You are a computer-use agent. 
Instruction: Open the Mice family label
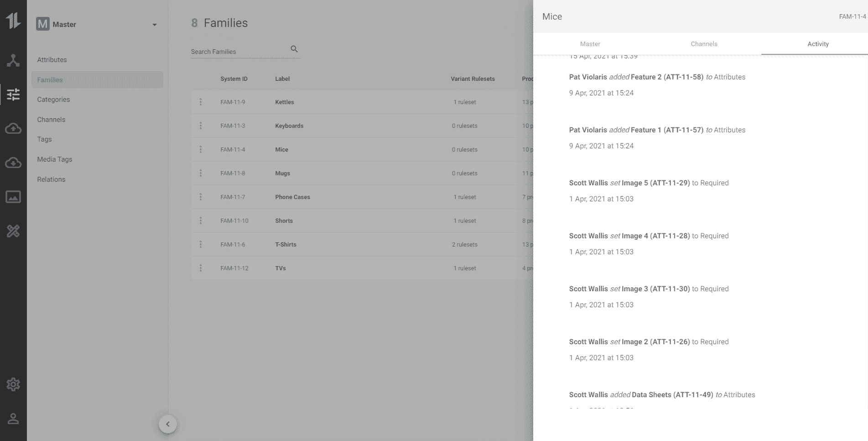281,150
